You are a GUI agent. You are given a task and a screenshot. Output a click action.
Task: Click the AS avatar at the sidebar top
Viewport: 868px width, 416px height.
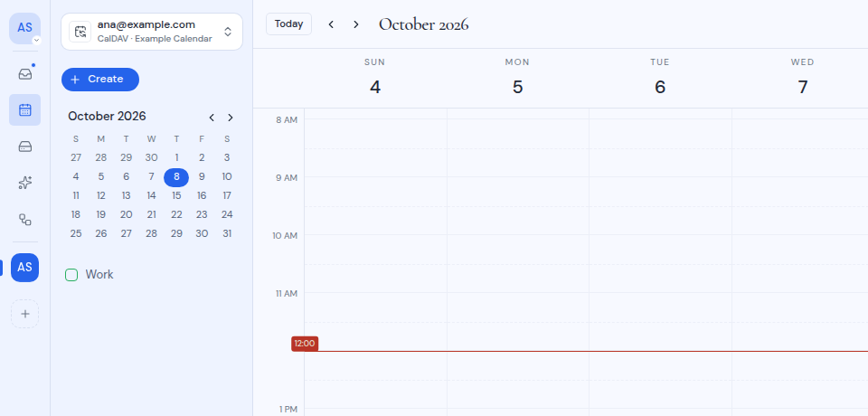click(25, 28)
